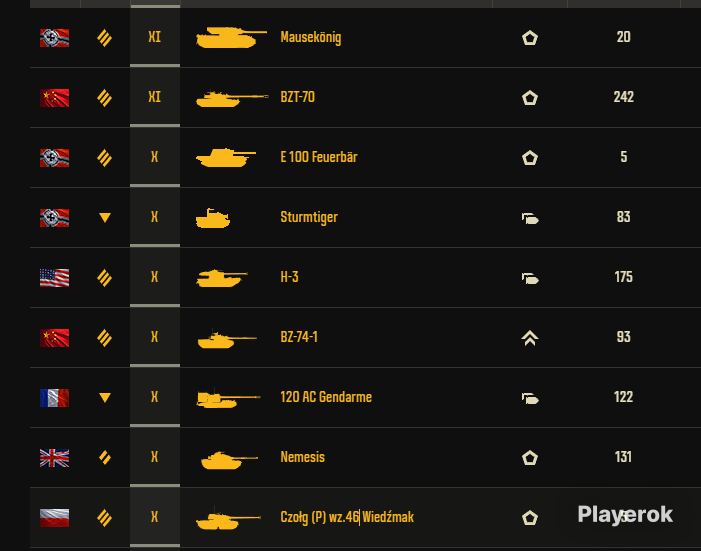Image resolution: width=701 pixels, height=551 pixels.
Task: Expand the down triangle in 120 AC Gendarme row
Action: [x=105, y=398]
